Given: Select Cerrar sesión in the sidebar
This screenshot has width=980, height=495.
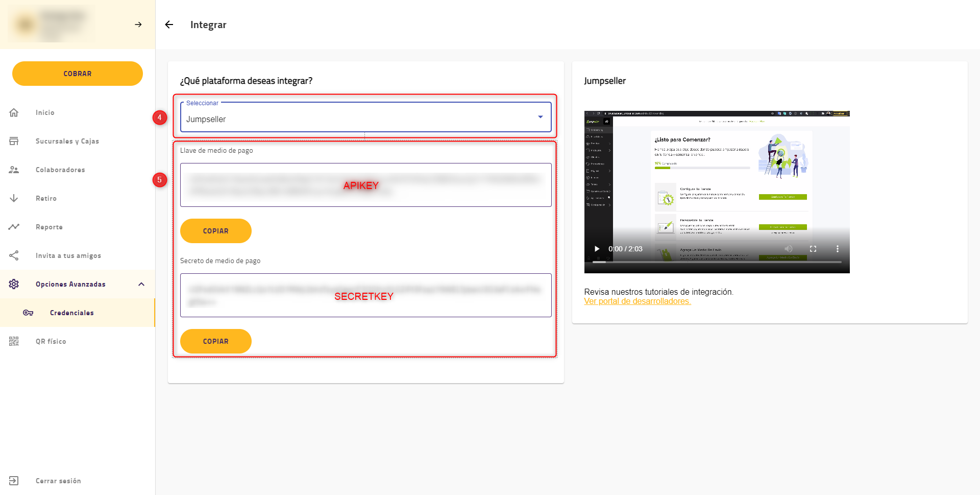Looking at the screenshot, I should click(58, 481).
